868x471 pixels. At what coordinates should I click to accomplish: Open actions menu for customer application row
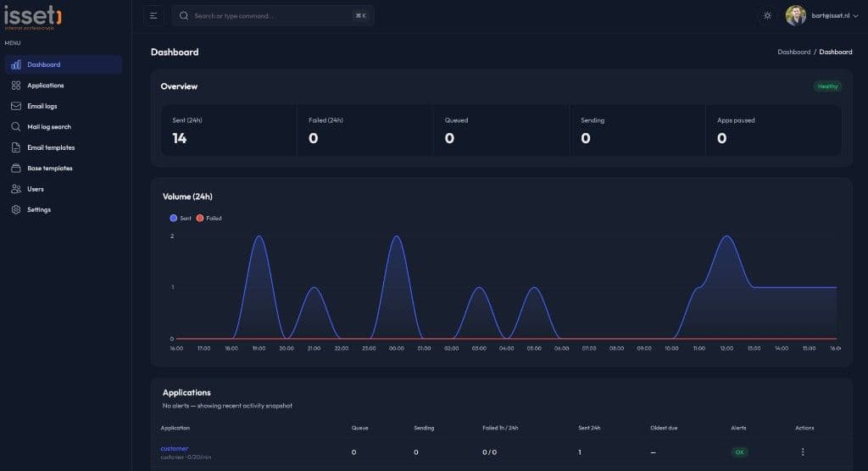[x=803, y=452]
